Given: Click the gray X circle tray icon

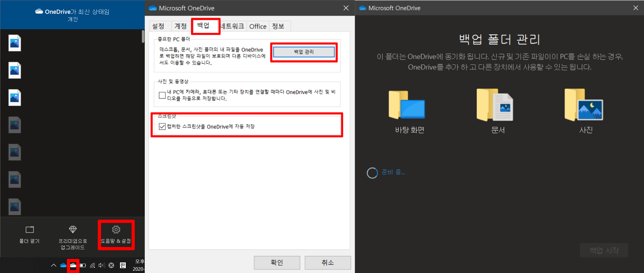Looking at the screenshot, I should click(x=111, y=265).
